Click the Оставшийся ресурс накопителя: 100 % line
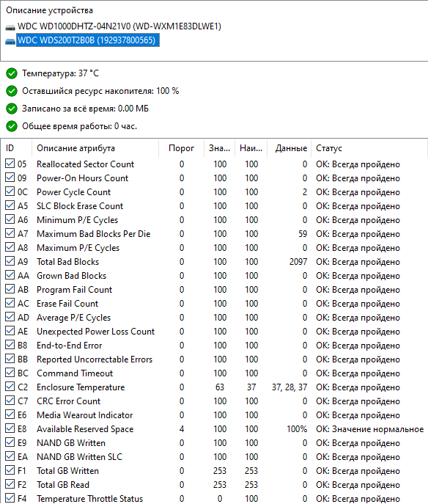428x504 pixels. pyautogui.click(x=100, y=91)
